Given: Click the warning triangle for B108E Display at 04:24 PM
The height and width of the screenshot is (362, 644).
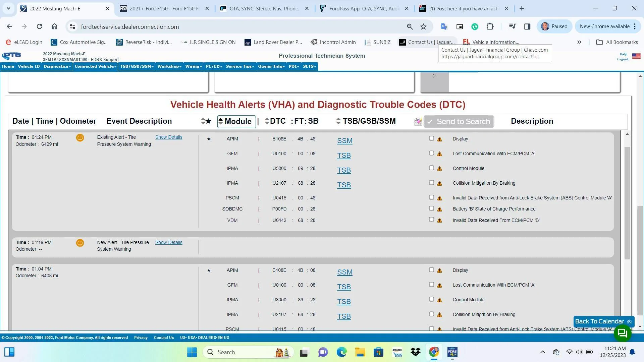Looking at the screenshot, I should tap(439, 139).
